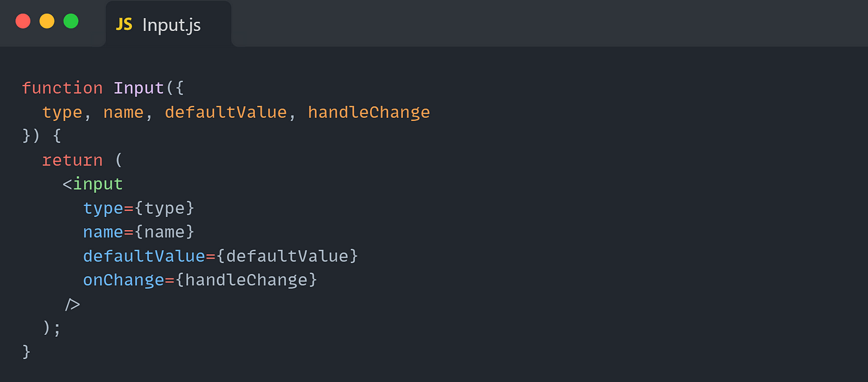Click the return keyword
Image resolution: width=868 pixels, height=382 pixels.
tap(73, 161)
